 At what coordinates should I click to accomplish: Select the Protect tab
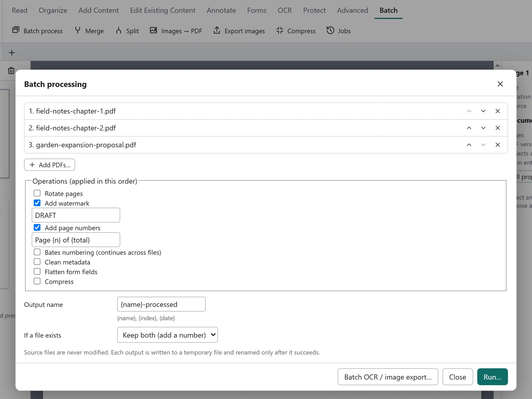coord(314,10)
